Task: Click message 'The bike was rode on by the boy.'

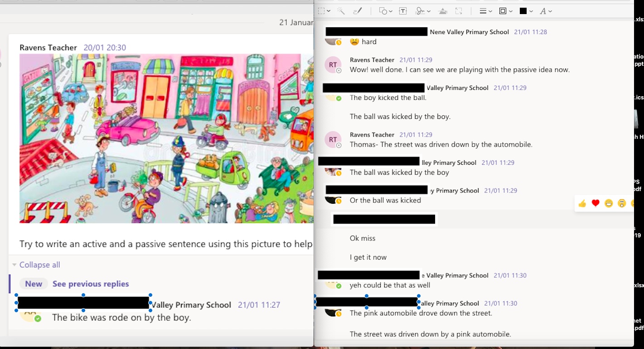Action: [x=121, y=318]
